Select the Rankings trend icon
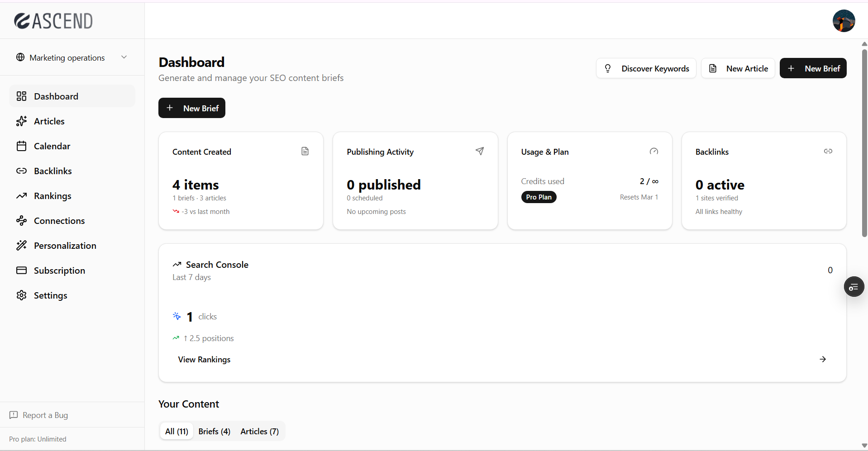This screenshot has height=451, width=868. coord(22,196)
